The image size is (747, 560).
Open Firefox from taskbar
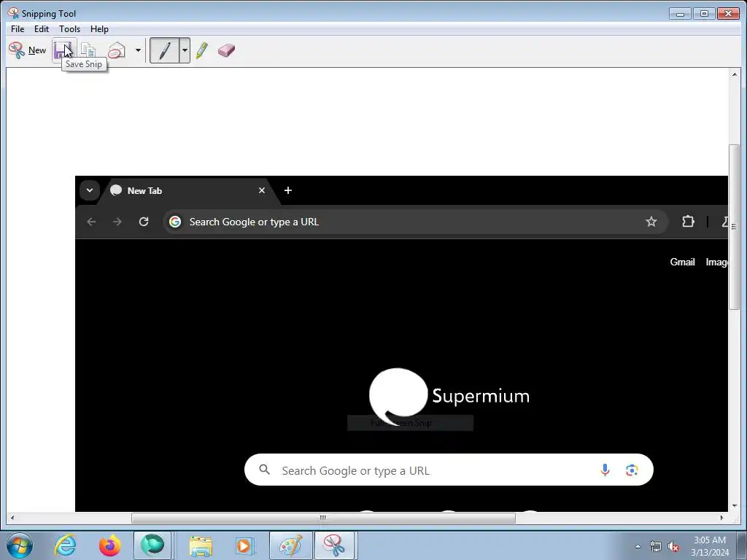(x=109, y=545)
